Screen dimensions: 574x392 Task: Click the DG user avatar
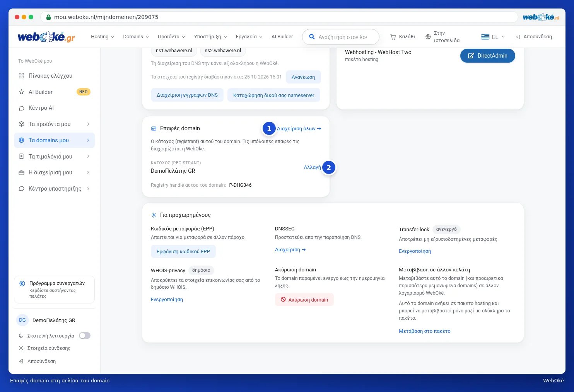[x=22, y=320]
